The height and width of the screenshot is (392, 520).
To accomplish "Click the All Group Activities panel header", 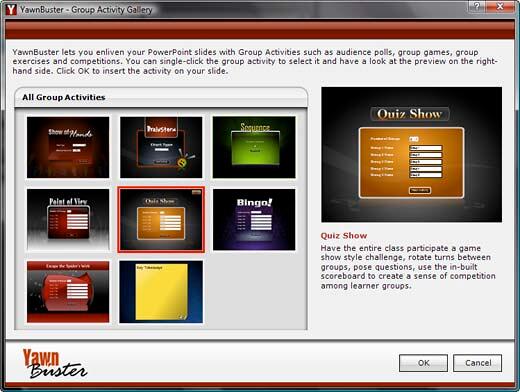I will (x=161, y=97).
